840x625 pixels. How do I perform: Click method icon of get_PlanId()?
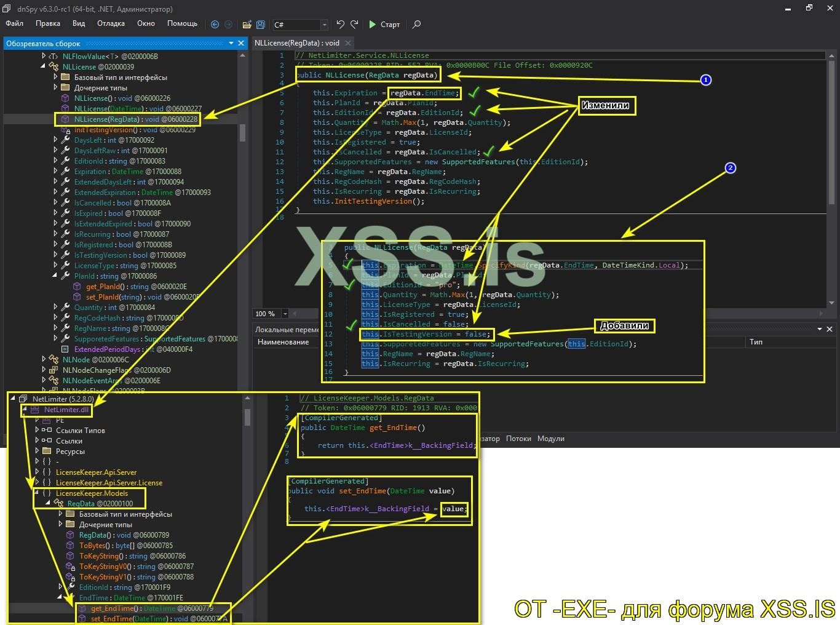(77, 287)
